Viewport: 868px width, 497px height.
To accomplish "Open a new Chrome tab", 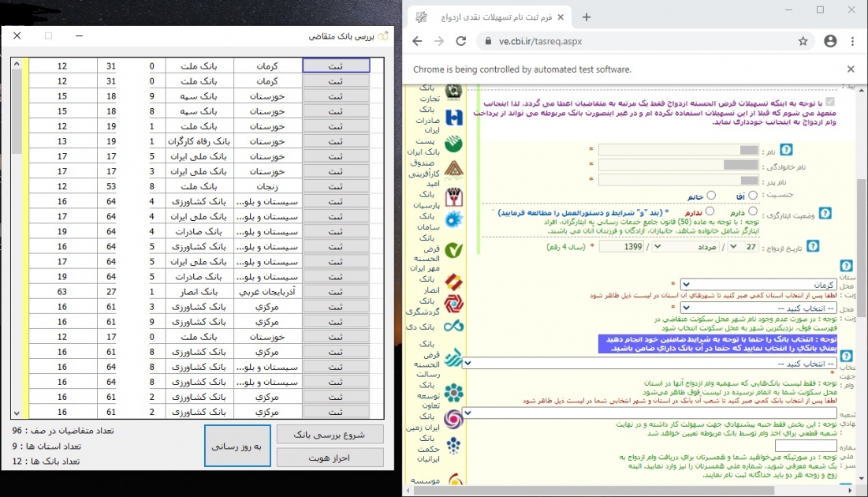I will (587, 17).
